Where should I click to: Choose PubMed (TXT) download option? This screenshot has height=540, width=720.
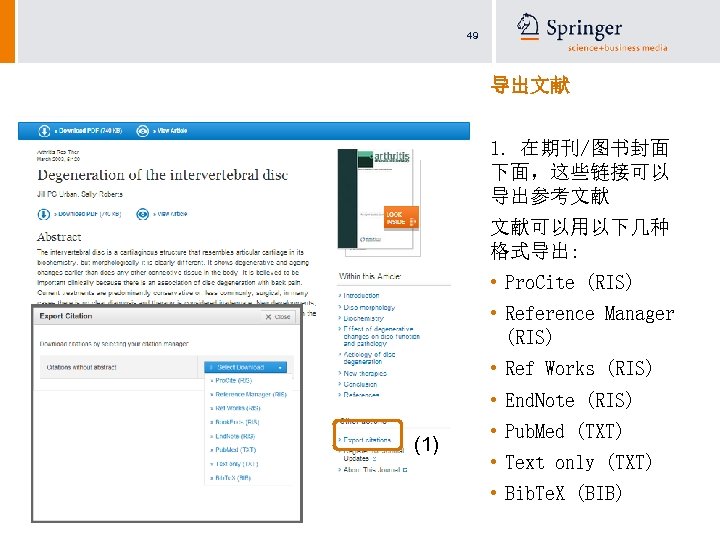pyautogui.click(x=233, y=450)
